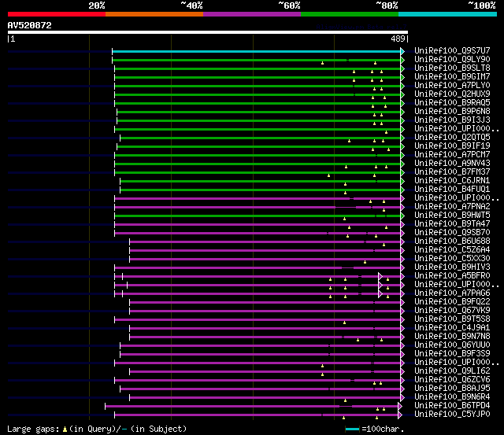Click the 489 query end position label
Screen dimensions: 504x435
tap(398, 39)
